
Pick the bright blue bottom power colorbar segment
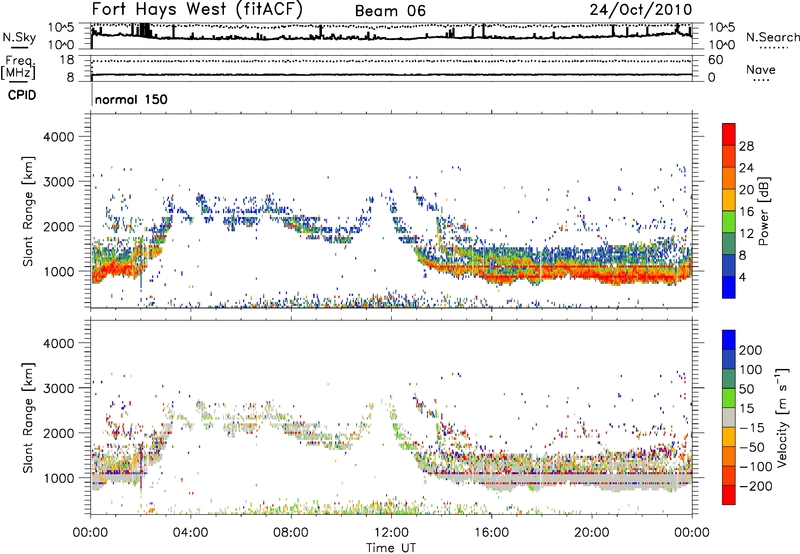[x=729, y=288]
